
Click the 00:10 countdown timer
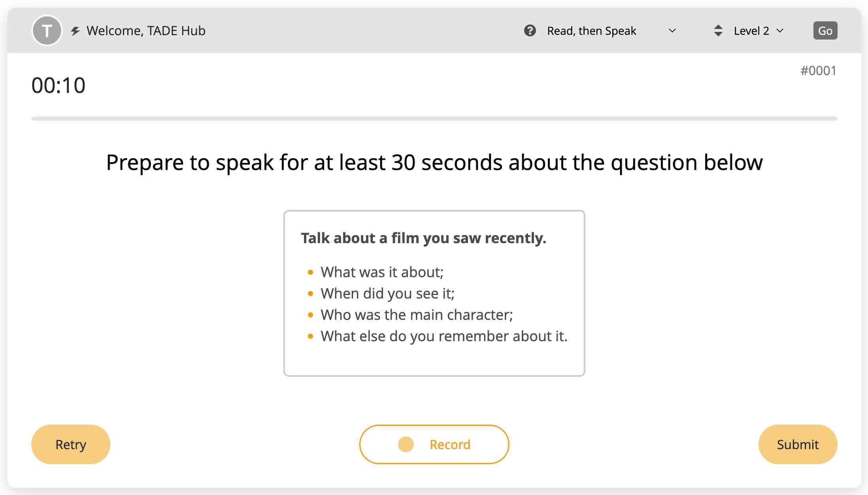58,85
